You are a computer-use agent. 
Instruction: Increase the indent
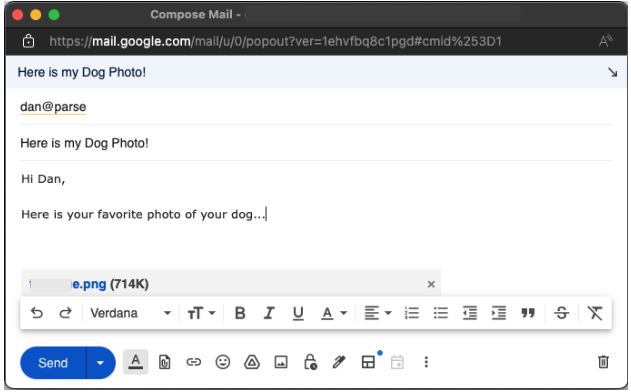(499, 313)
